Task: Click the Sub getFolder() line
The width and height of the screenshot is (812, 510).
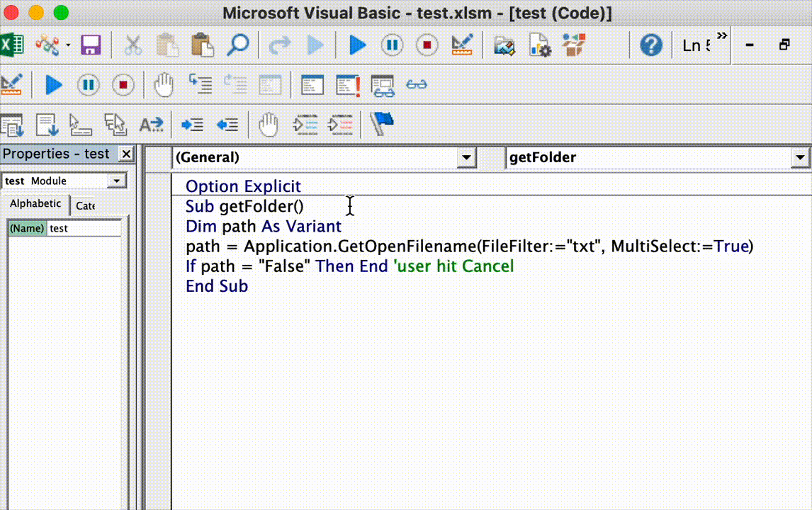Action: point(244,207)
